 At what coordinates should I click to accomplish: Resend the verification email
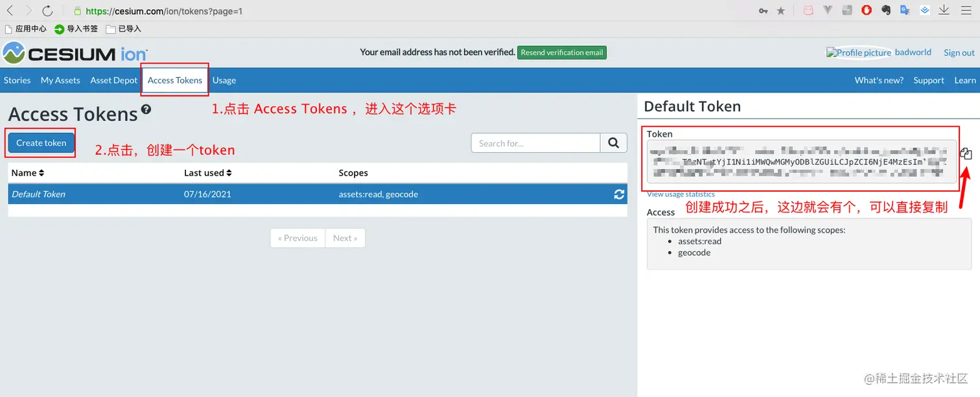click(562, 52)
